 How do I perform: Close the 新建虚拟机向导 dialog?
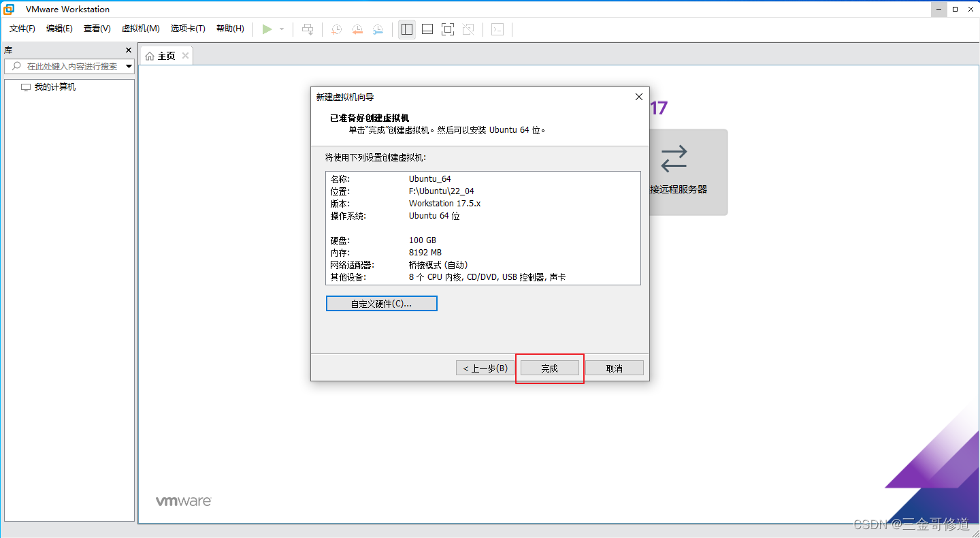(x=638, y=97)
